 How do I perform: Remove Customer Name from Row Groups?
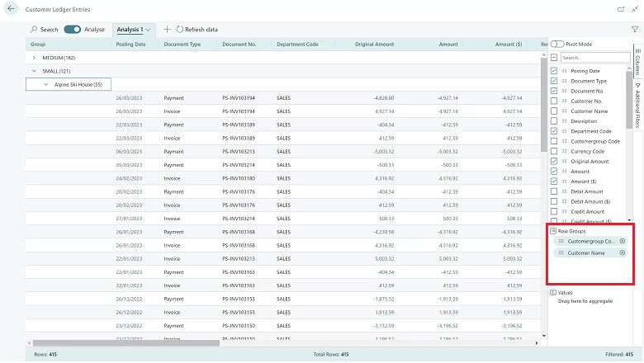pos(623,252)
